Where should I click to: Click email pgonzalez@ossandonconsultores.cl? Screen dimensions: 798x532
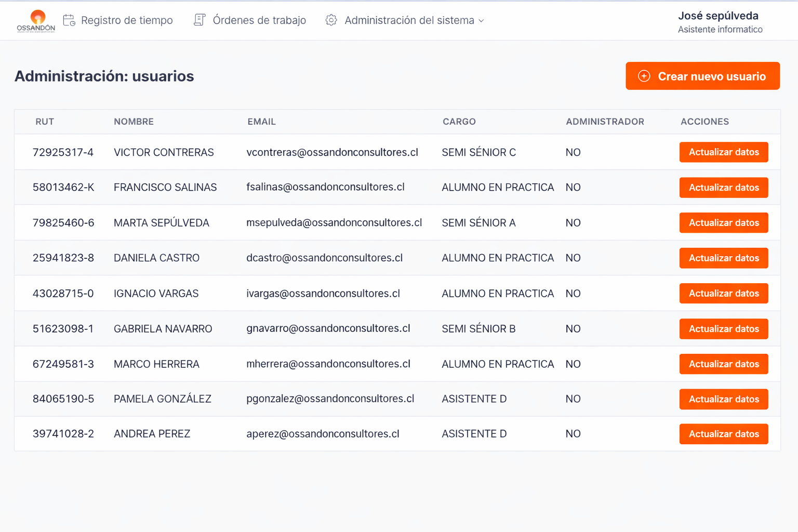point(330,398)
